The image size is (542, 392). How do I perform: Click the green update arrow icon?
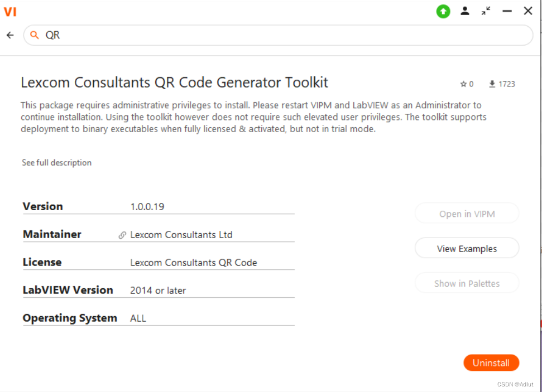click(443, 11)
